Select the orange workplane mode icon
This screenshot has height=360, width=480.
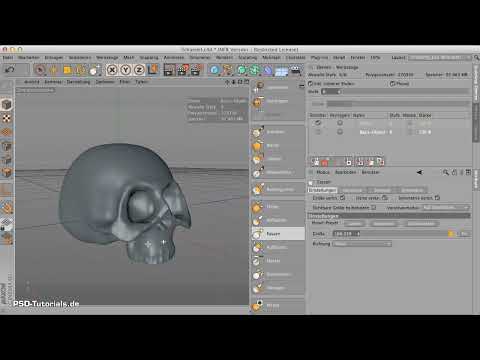pyautogui.click(x=7, y=132)
